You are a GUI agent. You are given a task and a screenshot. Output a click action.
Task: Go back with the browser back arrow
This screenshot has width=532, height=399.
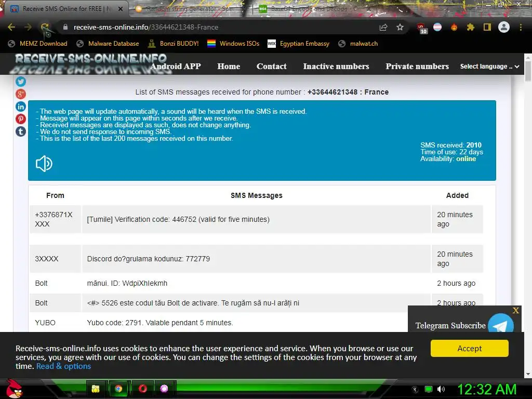[11, 27]
